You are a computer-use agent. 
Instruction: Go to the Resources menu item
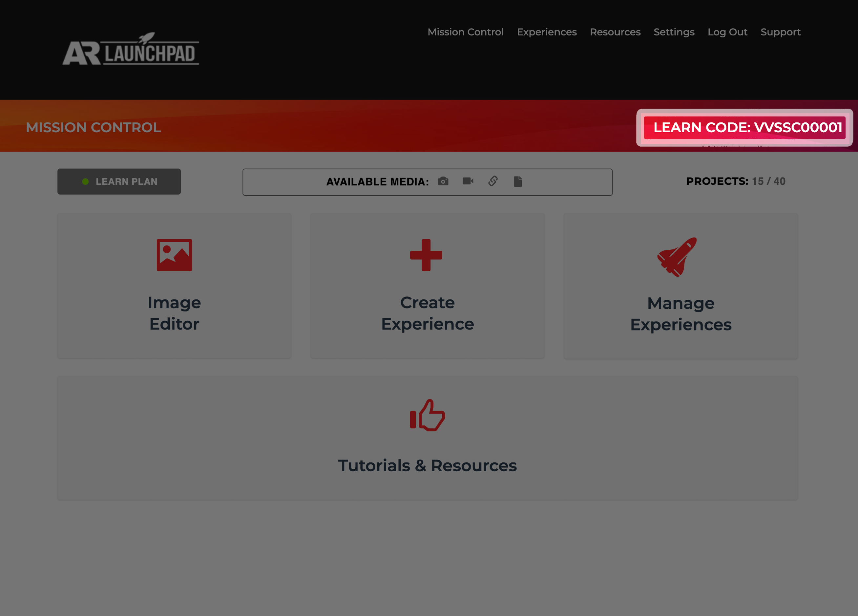(x=615, y=32)
